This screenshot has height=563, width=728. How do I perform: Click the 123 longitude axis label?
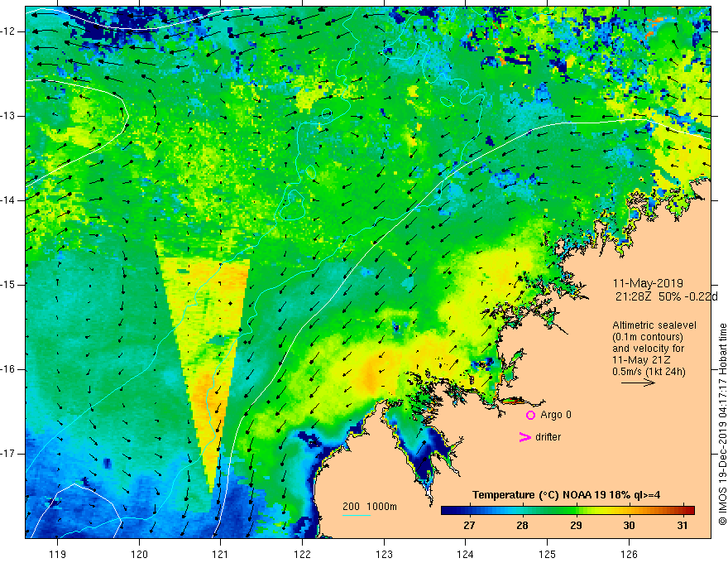(384, 554)
